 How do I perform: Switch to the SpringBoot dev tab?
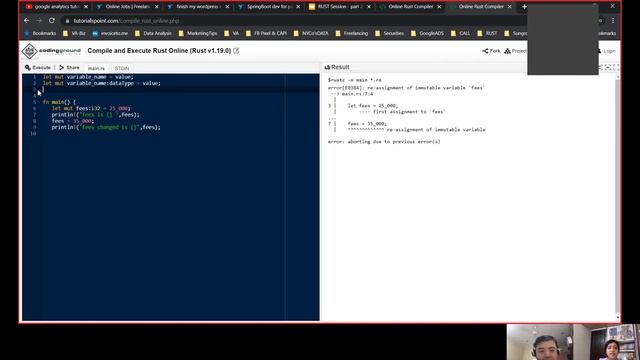tap(268, 7)
